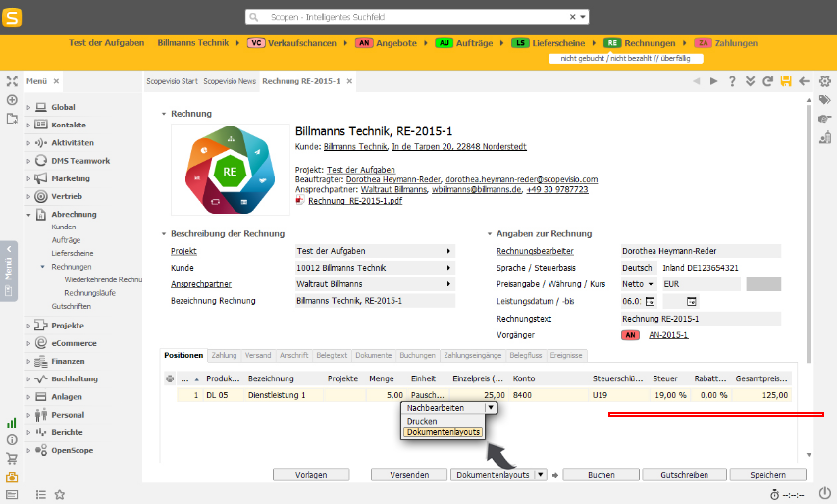Click the add plus circle icon in left sidebar
Viewport: 837px width, 504px height.
click(x=12, y=100)
